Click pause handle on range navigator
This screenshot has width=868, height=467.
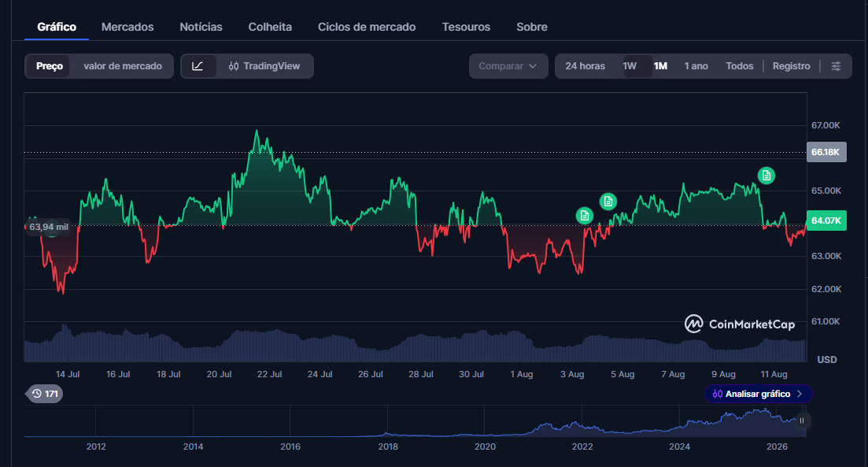[802, 421]
